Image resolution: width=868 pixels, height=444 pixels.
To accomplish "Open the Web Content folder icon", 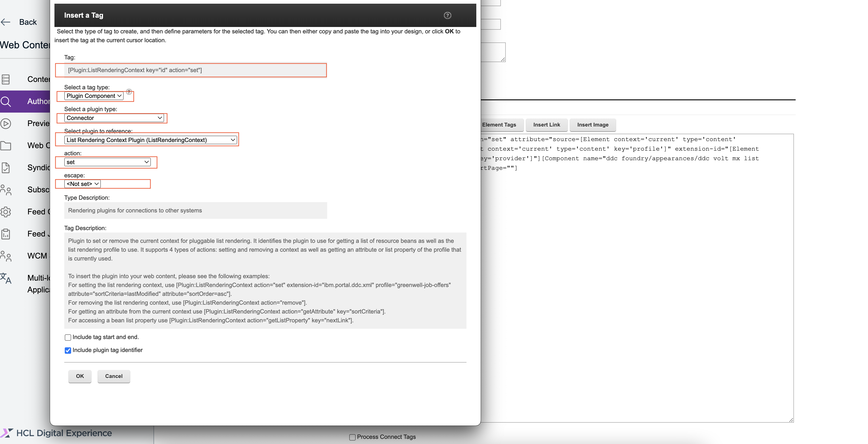I will tap(6, 146).
